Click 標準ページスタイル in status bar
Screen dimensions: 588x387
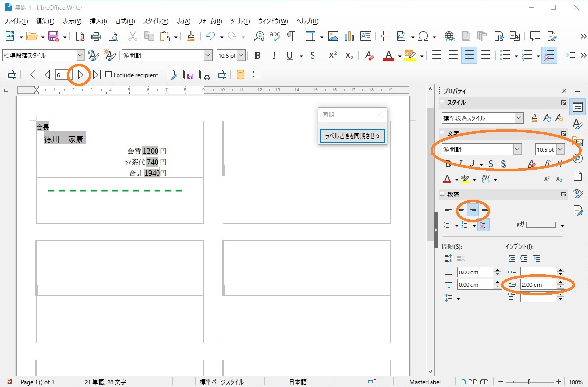tap(222, 382)
